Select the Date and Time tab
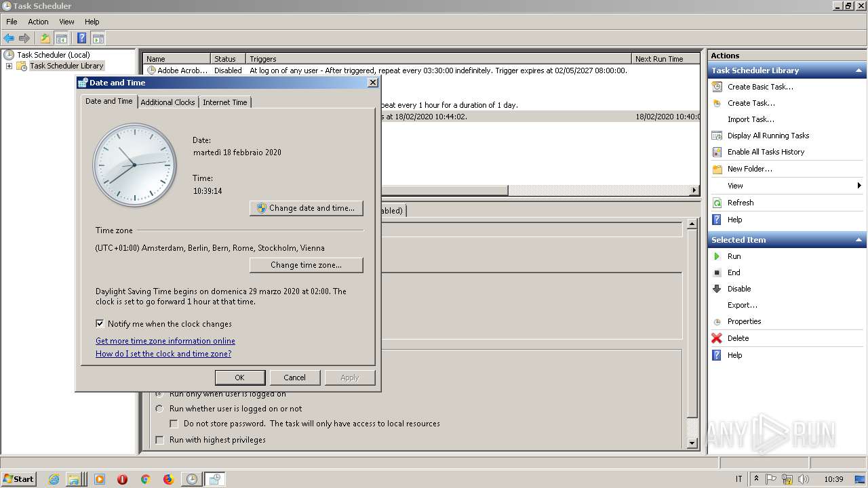The image size is (868, 488). click(x=109, y=101)
